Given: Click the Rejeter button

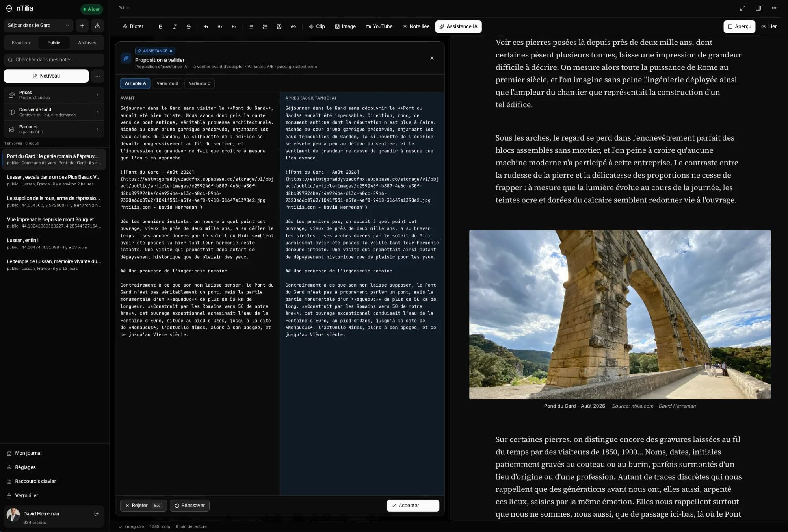Looking at the screenshot, I should coord(143,506).
